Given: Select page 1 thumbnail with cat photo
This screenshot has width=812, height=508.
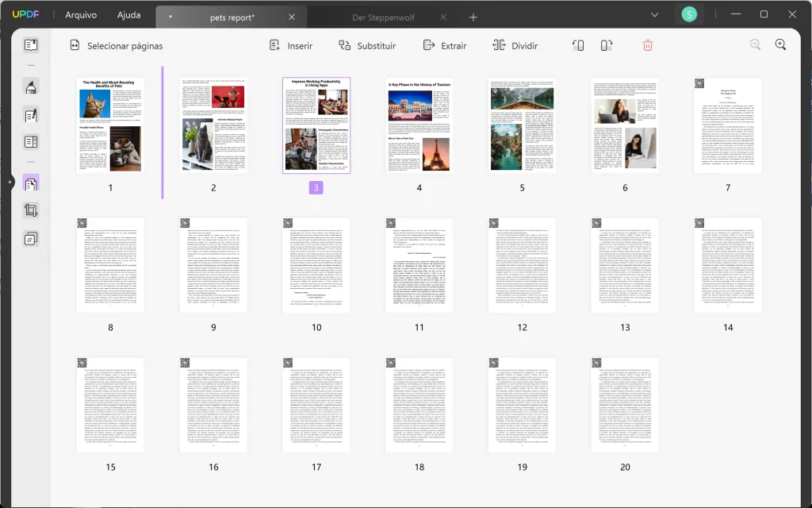Looking at the screenshot, I should click(x=110, y=125).
